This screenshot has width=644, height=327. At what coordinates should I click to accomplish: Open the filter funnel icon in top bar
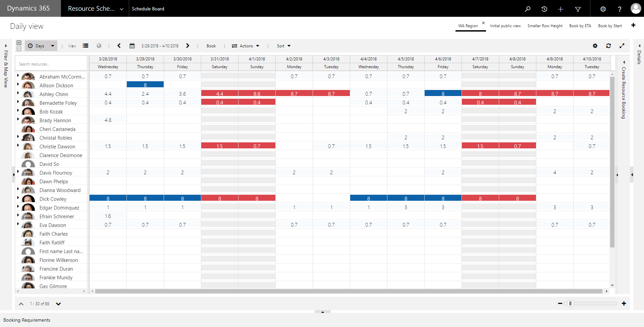click(x=578, y=9)
